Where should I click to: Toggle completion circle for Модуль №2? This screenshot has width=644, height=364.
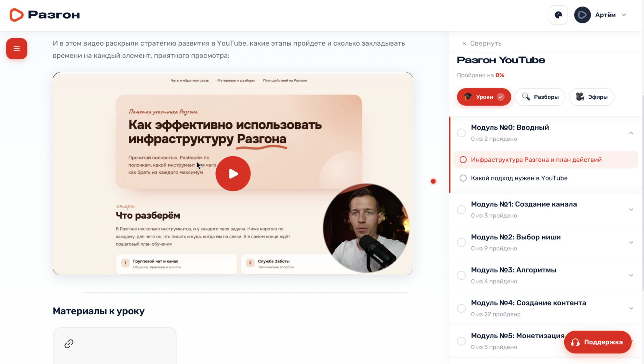(x=461, y=243)
